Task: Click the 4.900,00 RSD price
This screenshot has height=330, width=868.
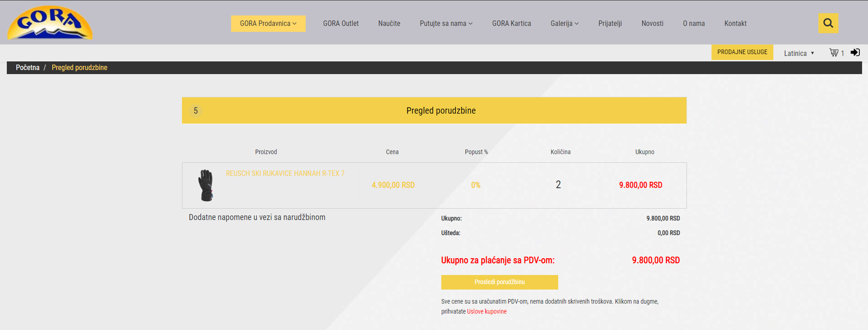Action: (393, 185)
